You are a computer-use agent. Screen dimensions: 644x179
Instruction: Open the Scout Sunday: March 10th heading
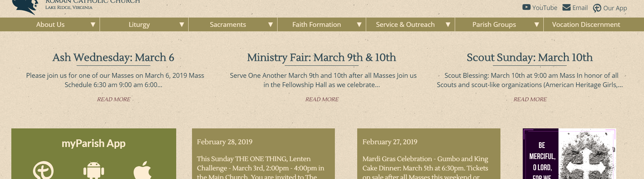click(x=530, y=57)
